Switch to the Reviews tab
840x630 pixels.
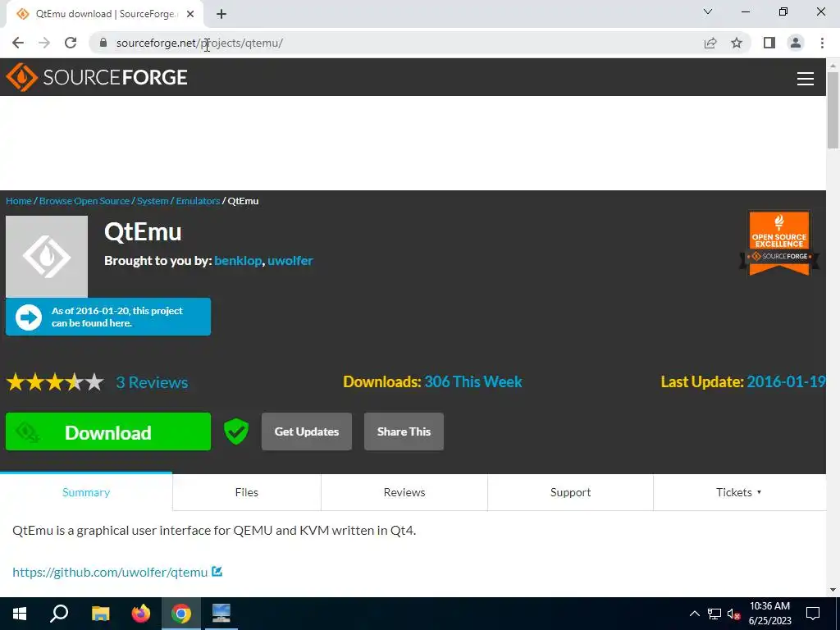click(x=404, y=492)
